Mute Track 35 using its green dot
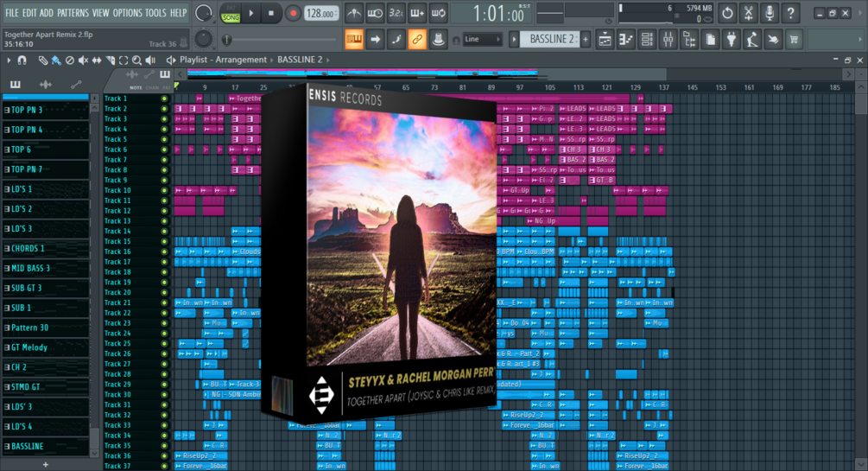Image resolution: width=868 pixels, height=471 pixels. pos(164,446)
